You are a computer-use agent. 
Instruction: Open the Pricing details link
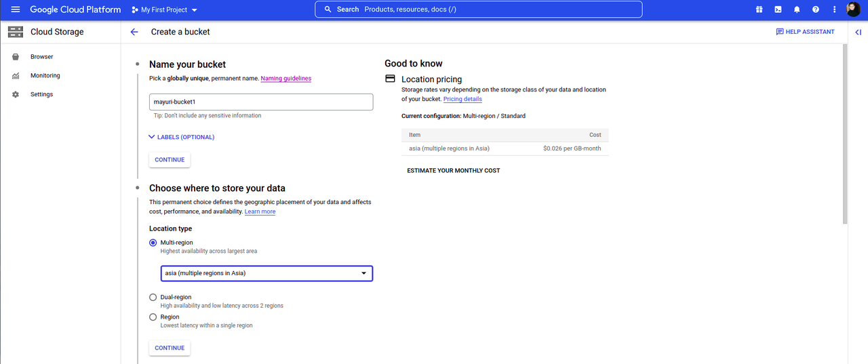(462, 99)
